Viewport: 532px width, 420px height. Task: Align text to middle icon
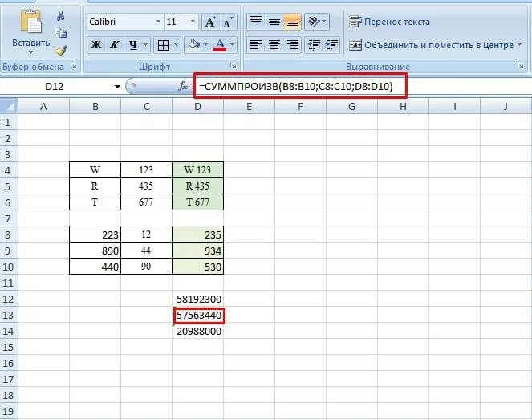[x=274, y=22]
